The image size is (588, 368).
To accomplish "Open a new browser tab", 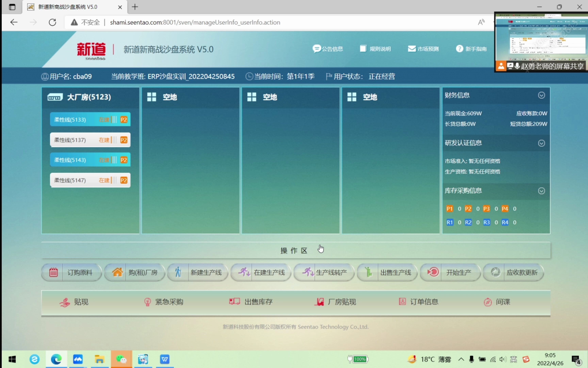I will pos(135,7).
